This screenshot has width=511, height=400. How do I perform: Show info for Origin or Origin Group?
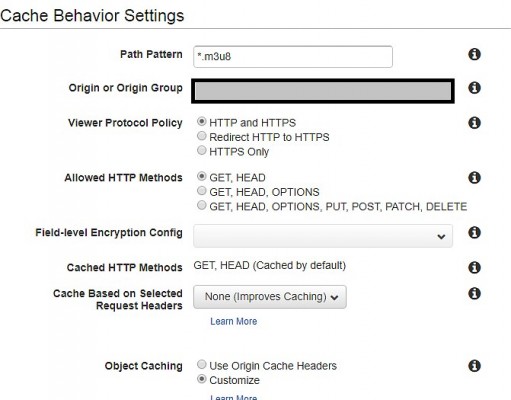[474, 88]
